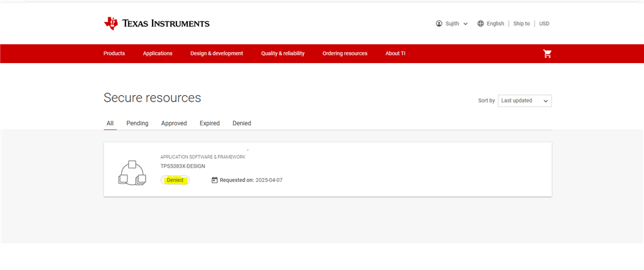644x270 pixels.
Task: Click the requested date 2025-04-07
Action: pyautogui.click(x=269, y=180)
